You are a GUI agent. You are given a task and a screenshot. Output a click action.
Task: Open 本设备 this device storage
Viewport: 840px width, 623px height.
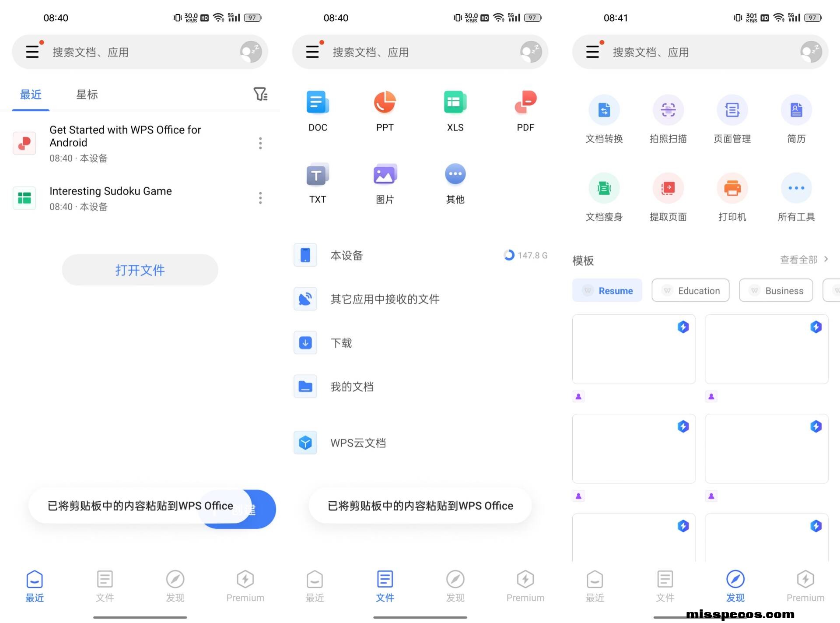(x=420, y=255)
